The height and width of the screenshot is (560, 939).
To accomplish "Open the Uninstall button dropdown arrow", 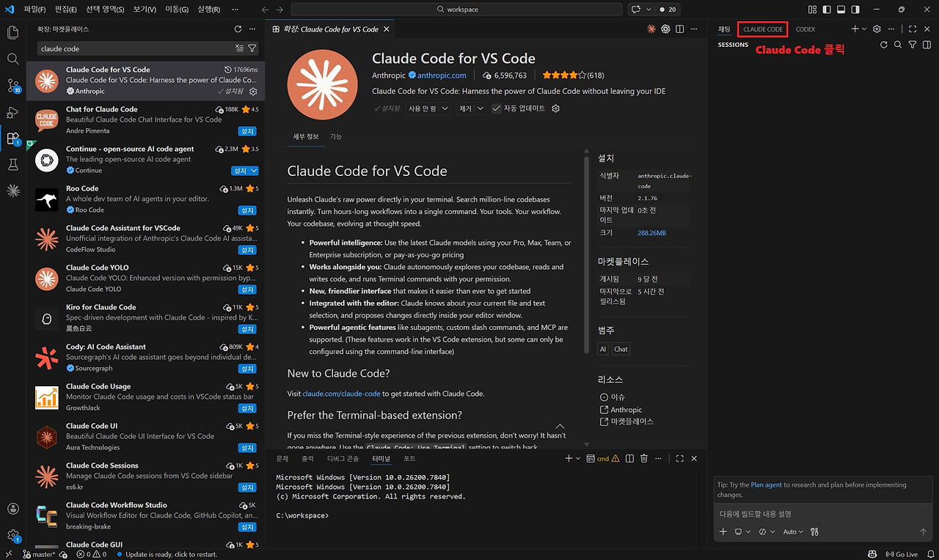I will 481,108.
